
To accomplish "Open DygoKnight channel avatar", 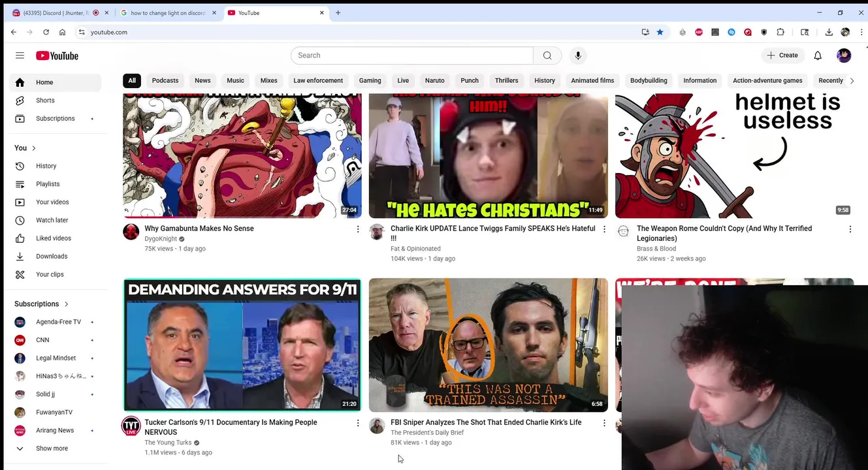I will 131,232.
